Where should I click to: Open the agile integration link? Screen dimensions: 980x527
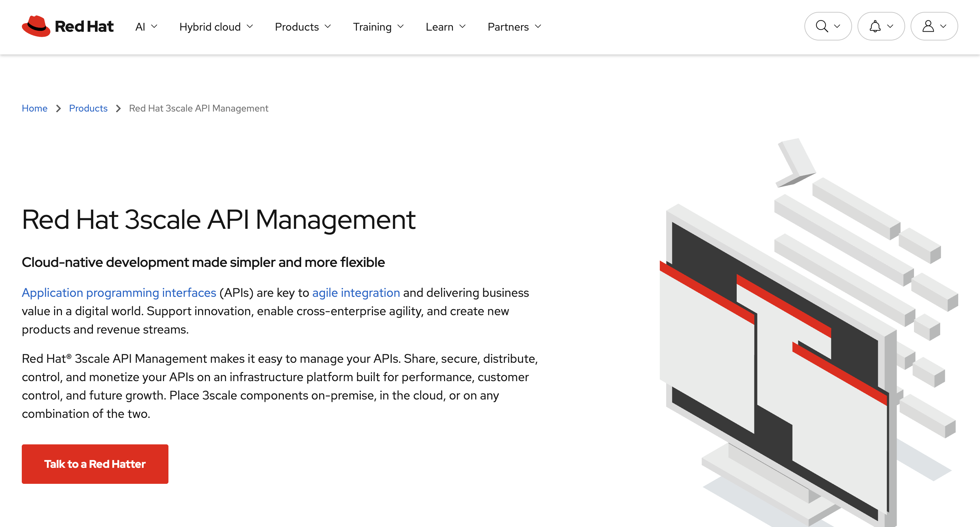[x=356, y=292]
